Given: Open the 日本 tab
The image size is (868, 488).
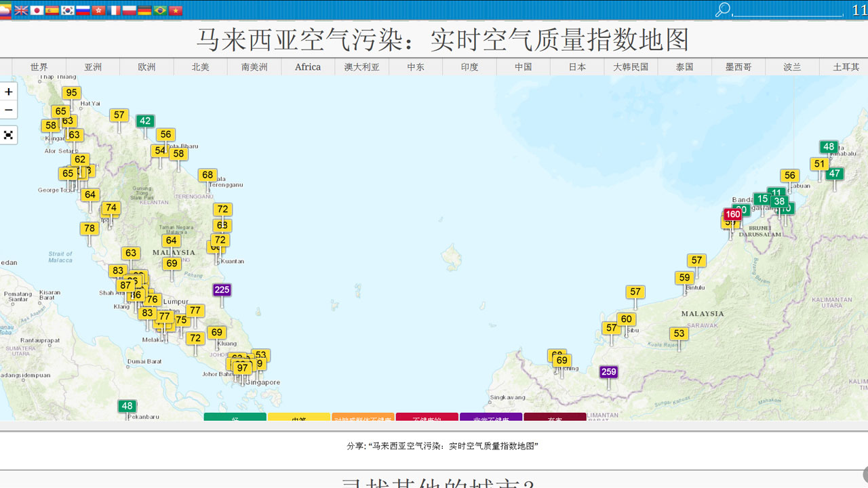Looking at the screenshot, I should click(x=577, y=66).
